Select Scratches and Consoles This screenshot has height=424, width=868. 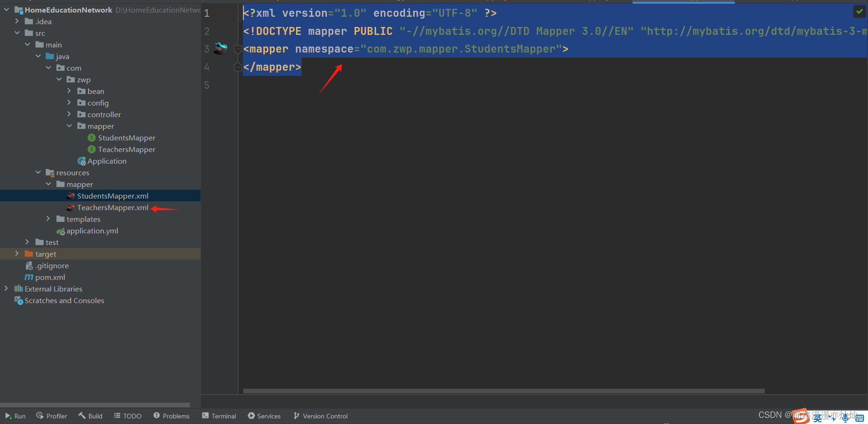(64, 300)
